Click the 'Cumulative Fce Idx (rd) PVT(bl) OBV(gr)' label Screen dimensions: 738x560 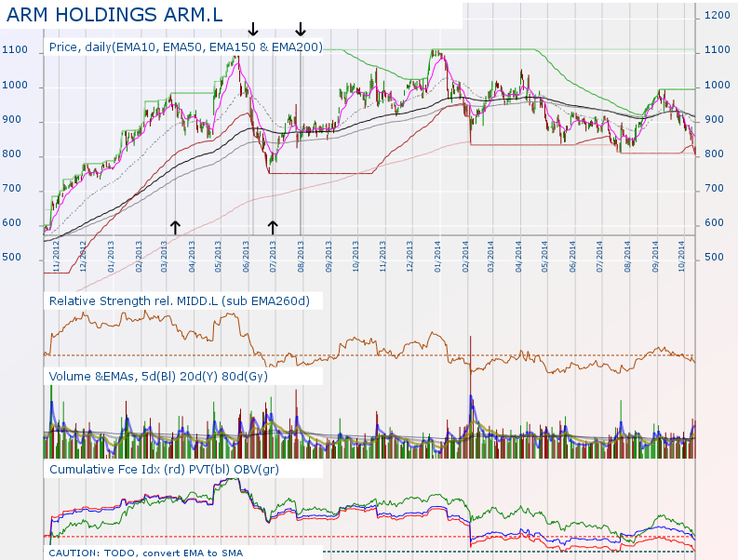pos(164,470)
